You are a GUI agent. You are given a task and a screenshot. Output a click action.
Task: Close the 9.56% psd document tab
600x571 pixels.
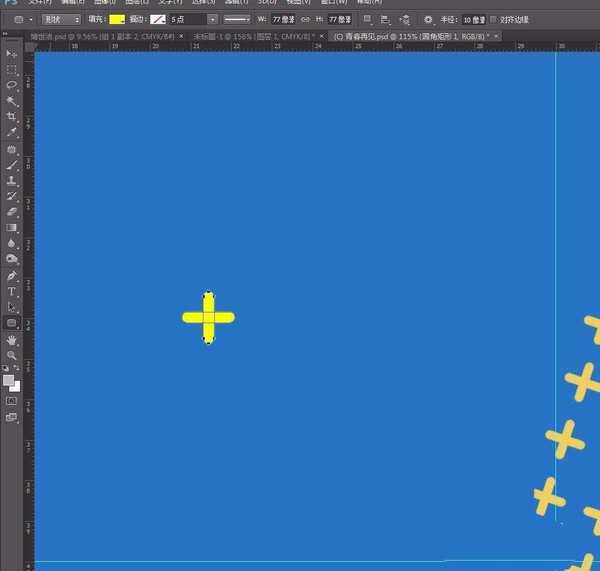181,36
